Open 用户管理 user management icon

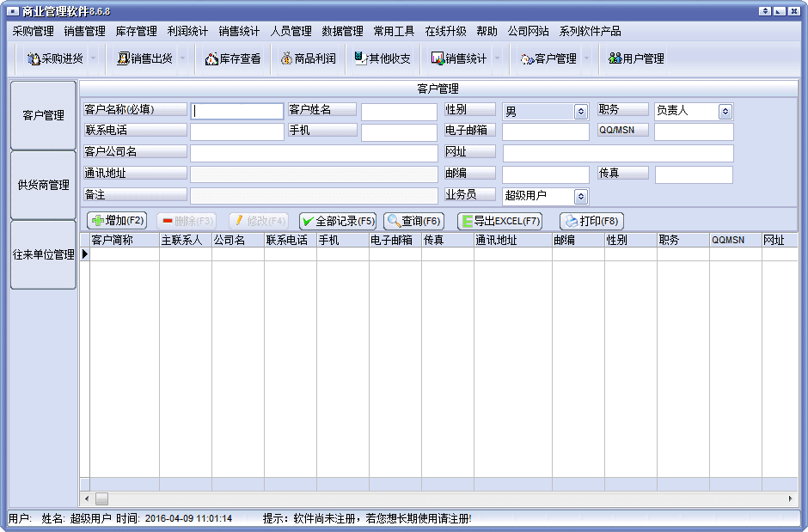[636, 59]
